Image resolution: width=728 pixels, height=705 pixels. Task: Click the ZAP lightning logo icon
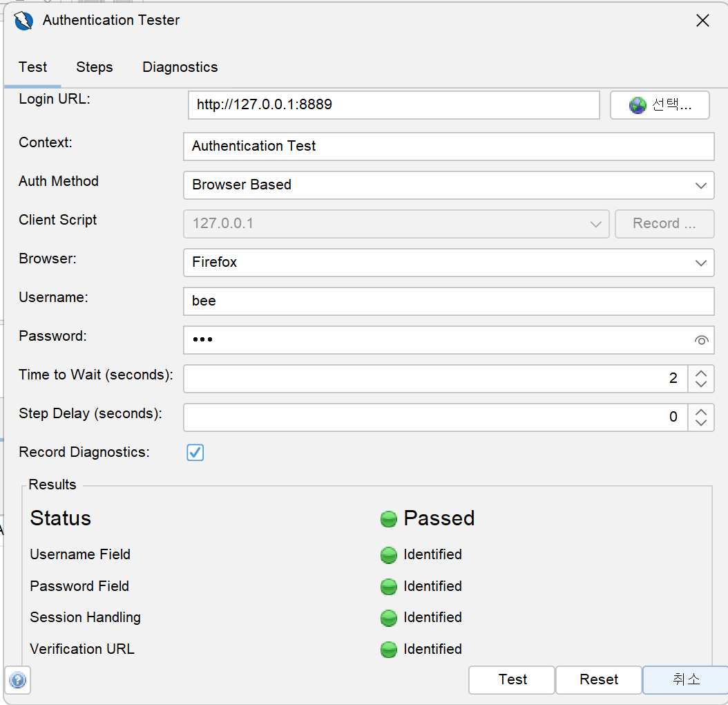pyautogui.click(x=24, y=21)
